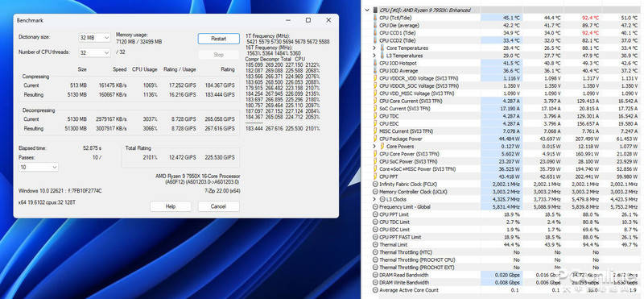The image size is (644, 299).
Task: Click the clock icon beside Infinity Fabric Clock (FCLK)
Action: point(375,184)
